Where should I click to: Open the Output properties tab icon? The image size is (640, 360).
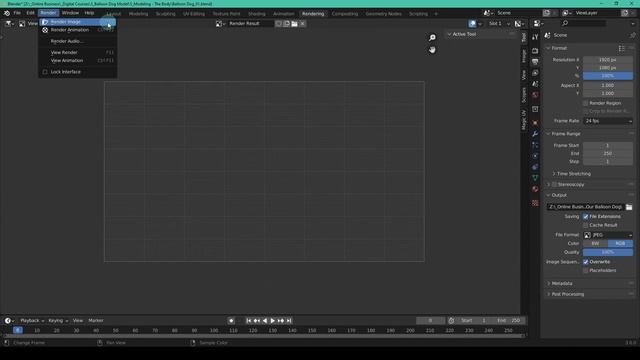(x=535, y=62)
